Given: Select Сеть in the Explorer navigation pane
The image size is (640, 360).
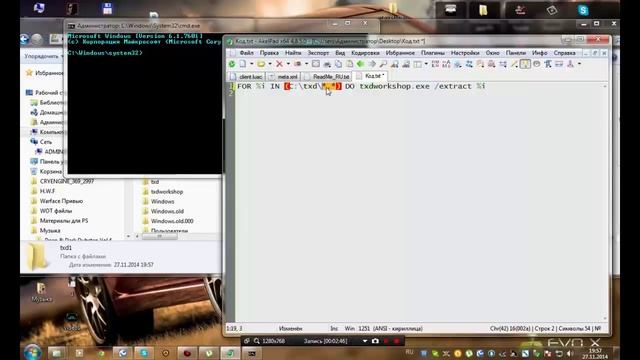Looking at the screenshot, I should 41,142.
